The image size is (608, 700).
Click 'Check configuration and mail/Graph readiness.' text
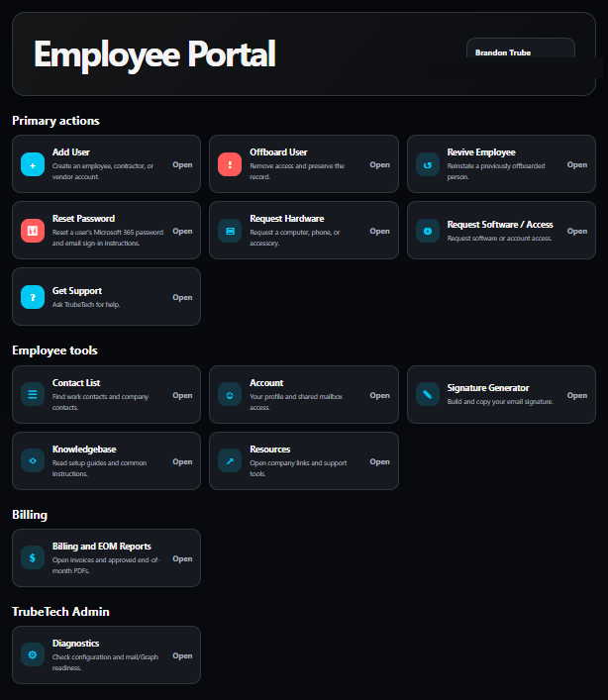click(x=105, y=662)
